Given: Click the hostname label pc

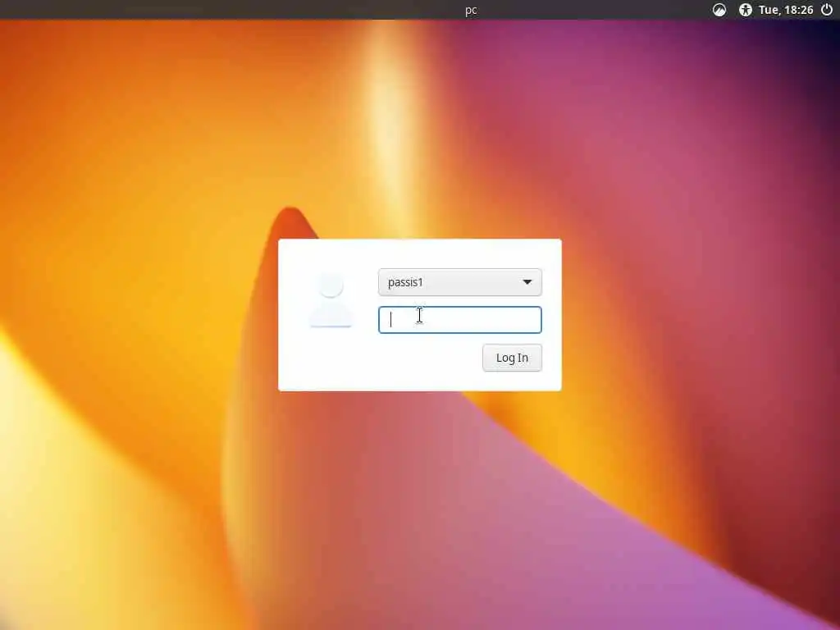Looking at the screenshot, I should (x=471, y=10).
